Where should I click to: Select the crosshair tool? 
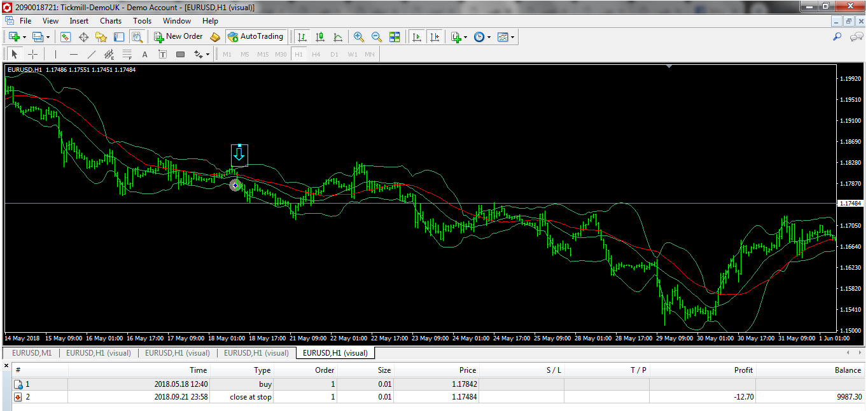click(x=32, y=55)
